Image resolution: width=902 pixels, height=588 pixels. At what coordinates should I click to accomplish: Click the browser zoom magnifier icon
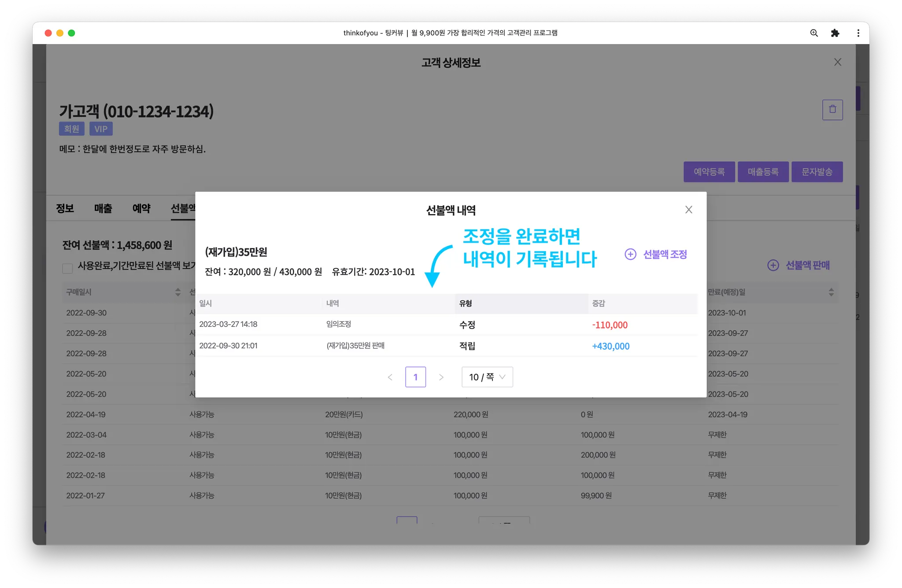(814, 33)
